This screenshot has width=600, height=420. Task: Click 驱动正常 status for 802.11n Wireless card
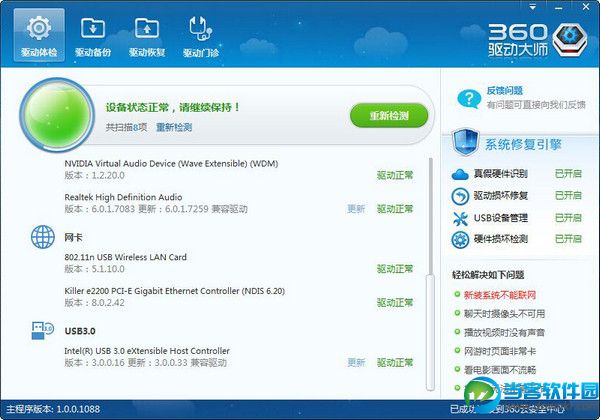tap(395, 269)
